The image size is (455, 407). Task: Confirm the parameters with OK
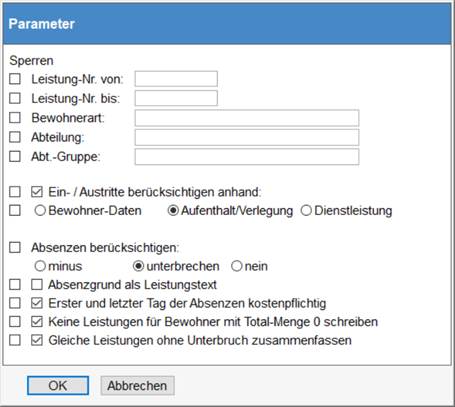click(58, 386)
